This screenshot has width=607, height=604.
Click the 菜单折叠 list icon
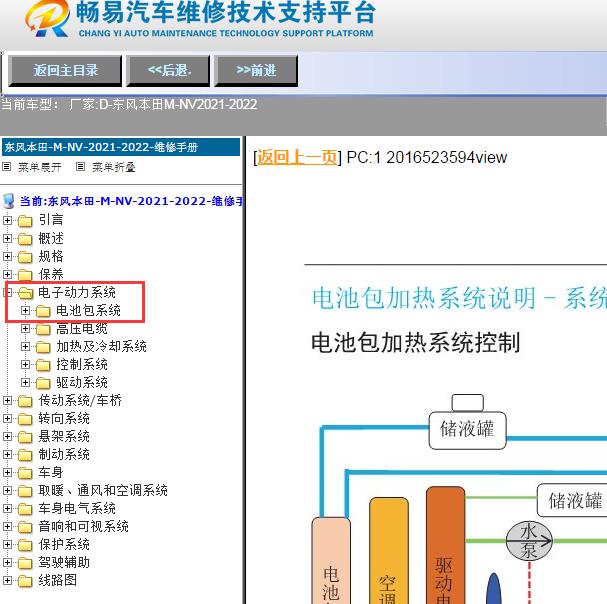[80, 167]
